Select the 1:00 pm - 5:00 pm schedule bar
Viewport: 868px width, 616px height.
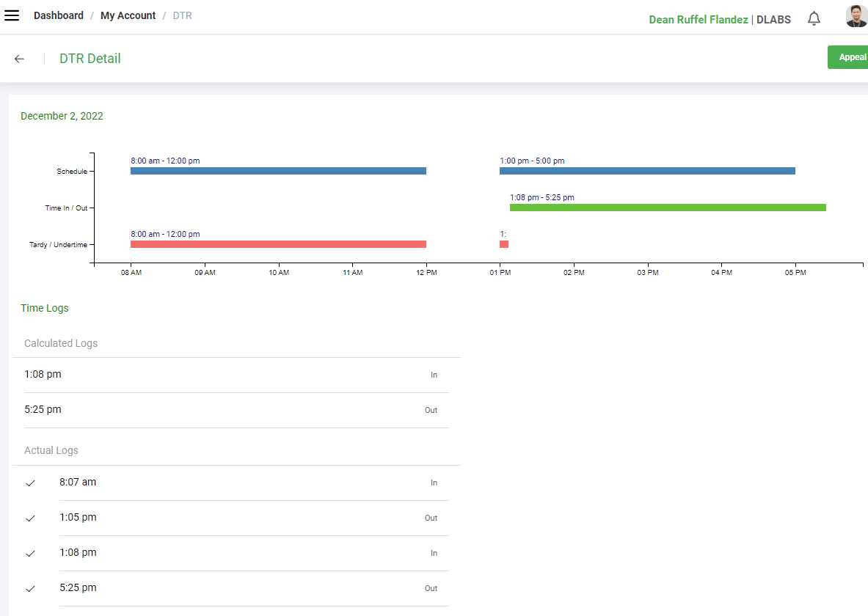(647, 171)
